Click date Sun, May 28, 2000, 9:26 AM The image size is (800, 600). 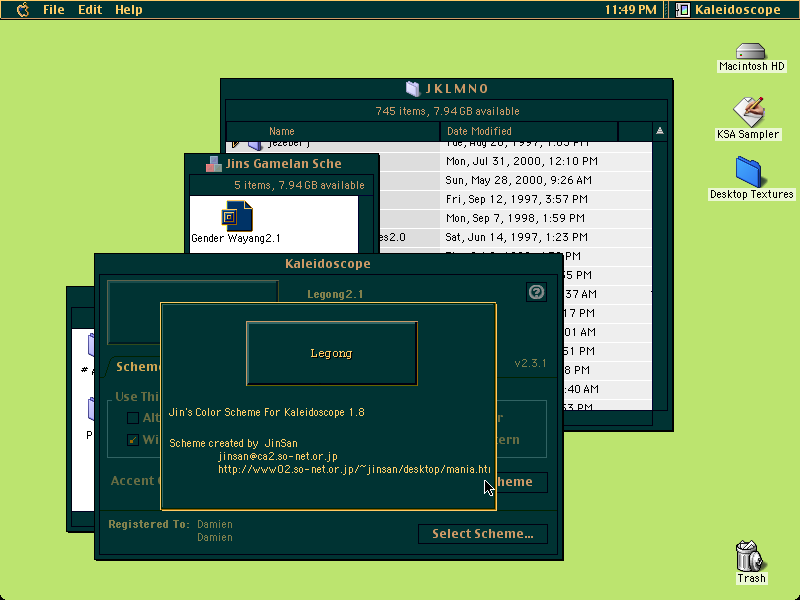[518, 180]
